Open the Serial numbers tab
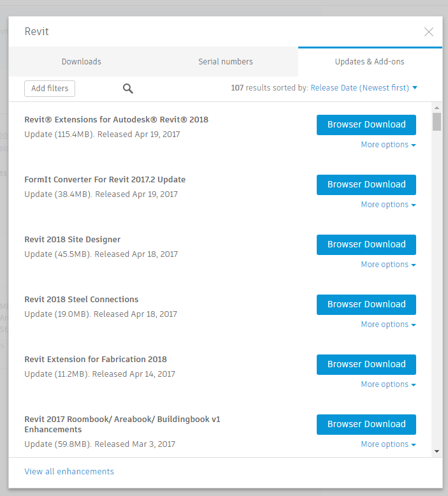Image resolution: width=448 pixels, height=496 pixels. click(226, 62)
